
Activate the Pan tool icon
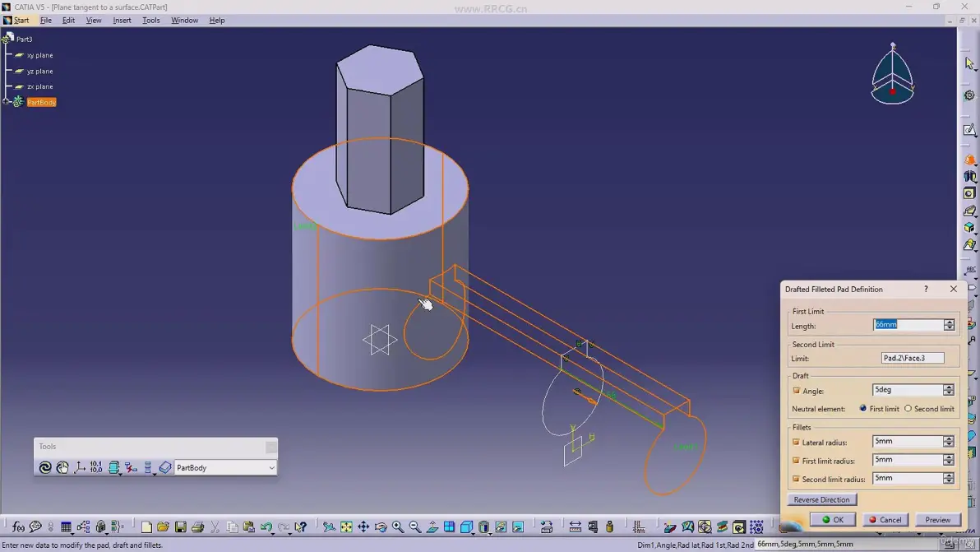coord(363,527)
